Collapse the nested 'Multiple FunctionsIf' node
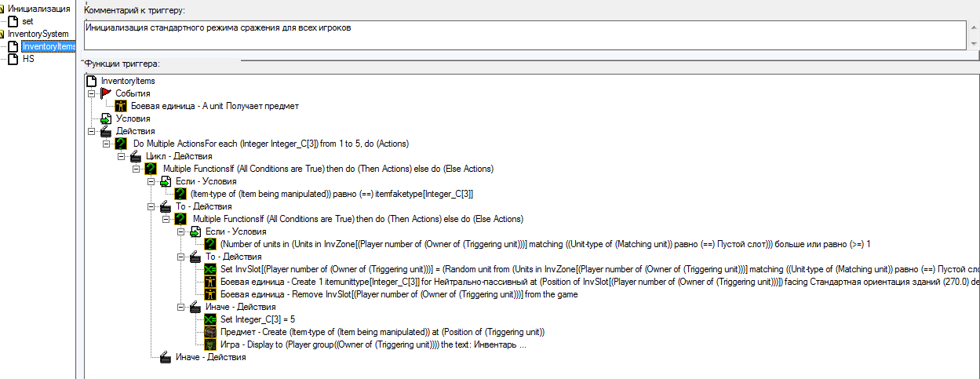This screenshot has height=379, width=980. click(x=166, y=219)
